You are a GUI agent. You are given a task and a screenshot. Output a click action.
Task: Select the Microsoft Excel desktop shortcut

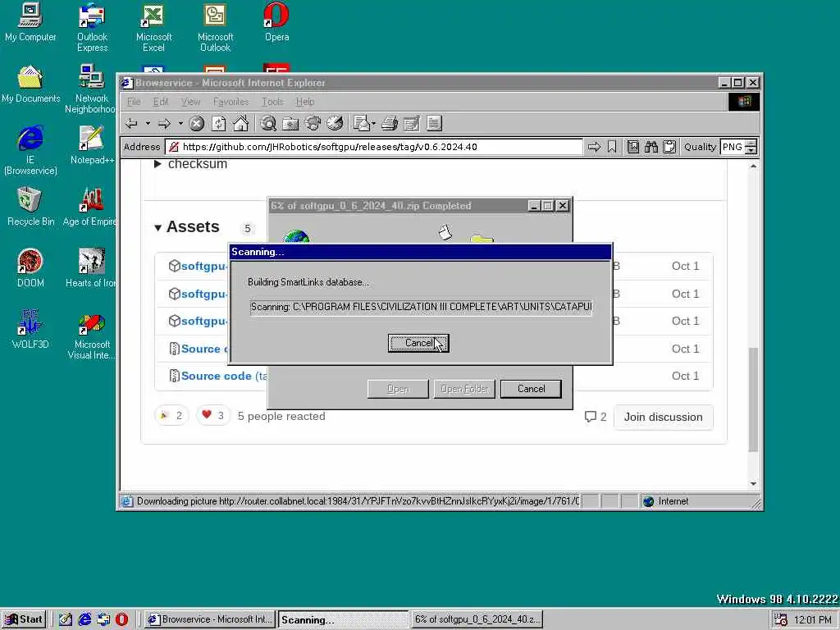[153, 28]
